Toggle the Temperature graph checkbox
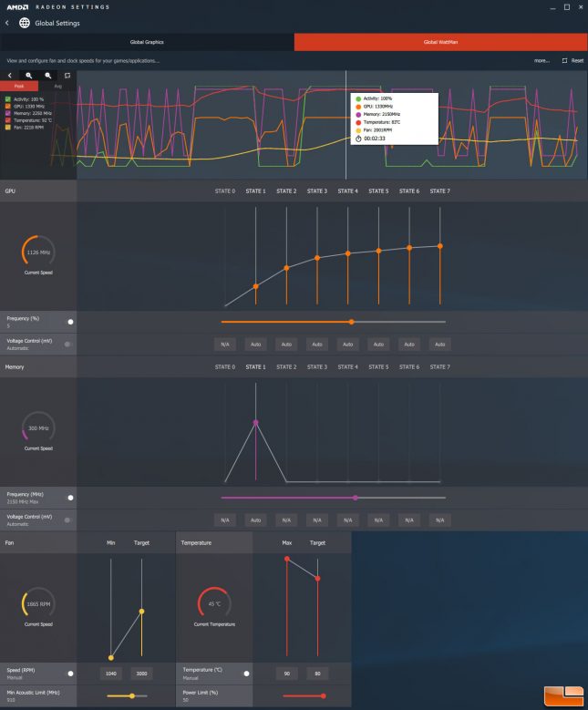This screenshot has height=710, width=588. click(x=7, y=120)
